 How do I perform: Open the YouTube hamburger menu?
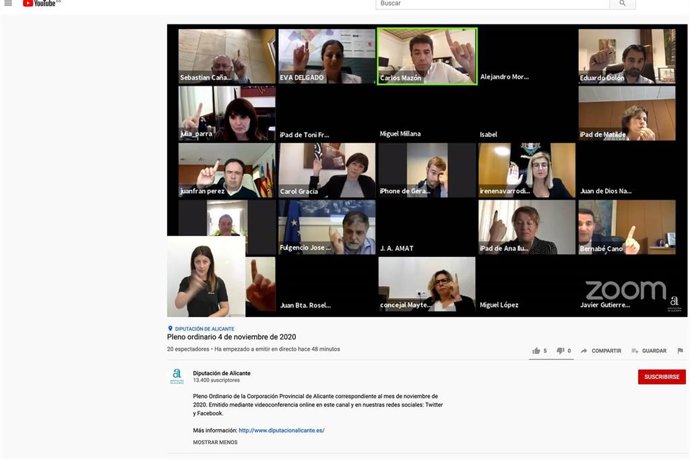8,4
